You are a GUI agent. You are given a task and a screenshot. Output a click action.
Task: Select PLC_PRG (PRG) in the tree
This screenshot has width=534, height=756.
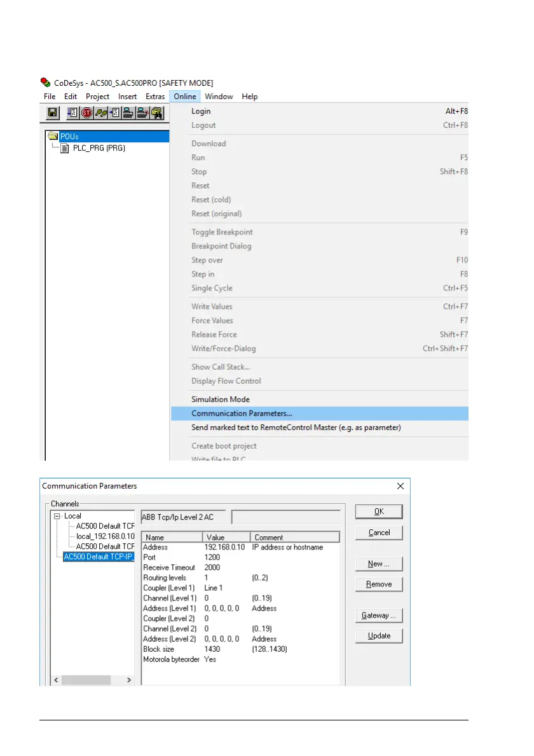[99, 148]
